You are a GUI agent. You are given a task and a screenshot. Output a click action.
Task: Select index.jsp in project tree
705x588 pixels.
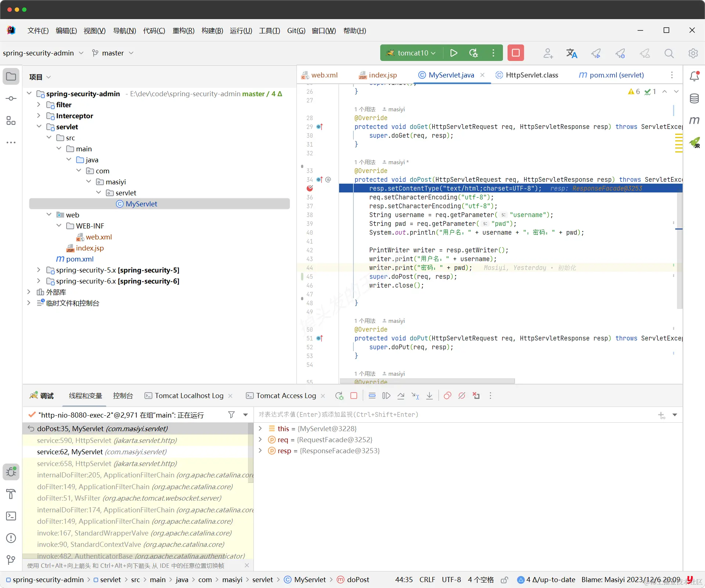[x=85, y=248]
